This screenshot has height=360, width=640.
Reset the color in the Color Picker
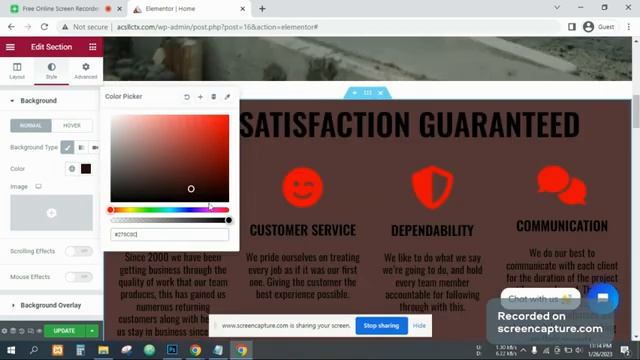(x=187, y=97)
